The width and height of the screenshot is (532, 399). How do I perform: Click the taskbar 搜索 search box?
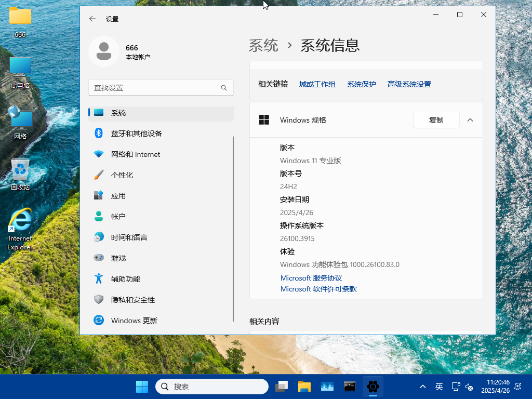(x=212, y=387)
